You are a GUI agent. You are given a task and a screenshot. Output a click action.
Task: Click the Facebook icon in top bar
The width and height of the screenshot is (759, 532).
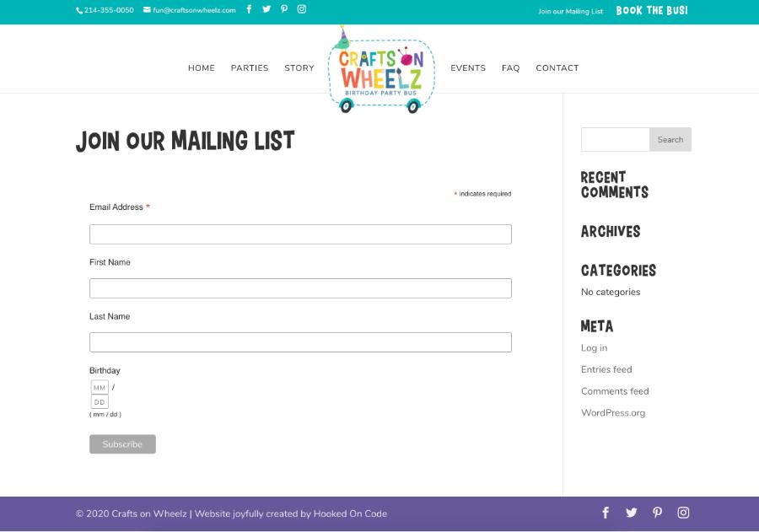(x=249, y=9)
